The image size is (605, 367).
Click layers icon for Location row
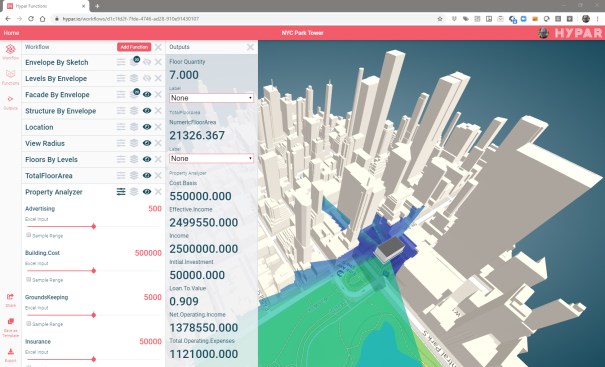click(x=134, y=127)
